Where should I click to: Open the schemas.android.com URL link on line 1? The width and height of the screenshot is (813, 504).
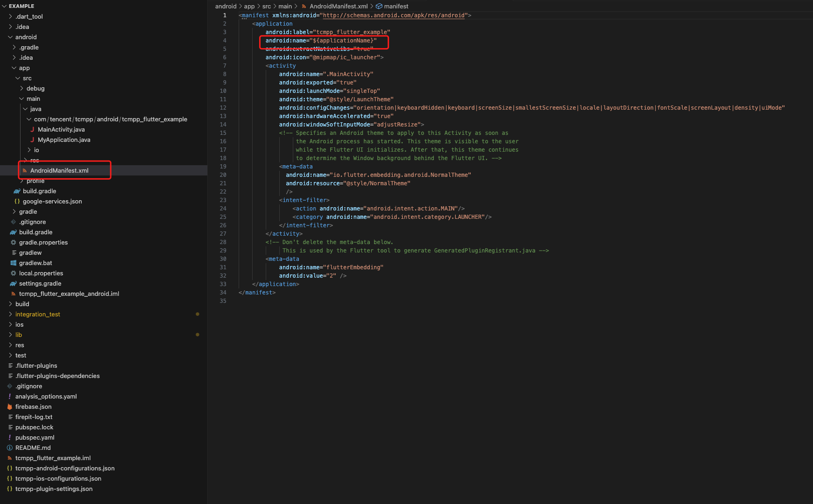[x=394, y=15]
